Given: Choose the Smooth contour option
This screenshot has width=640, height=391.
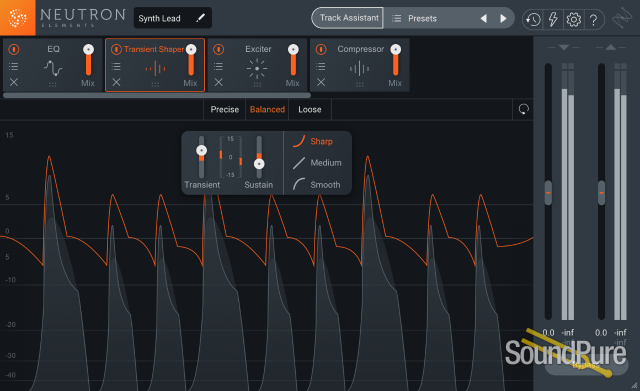Looking at the screenshot, I should click(x=317, y=184).
